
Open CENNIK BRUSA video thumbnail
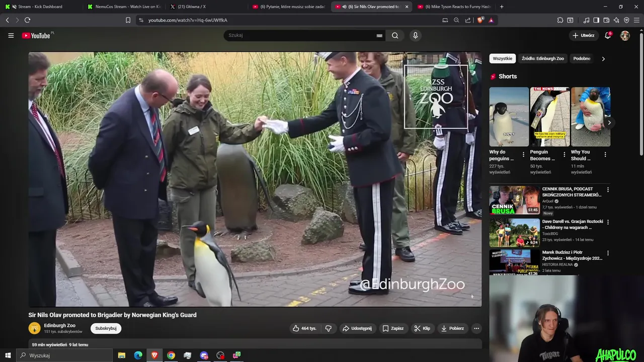514,200
